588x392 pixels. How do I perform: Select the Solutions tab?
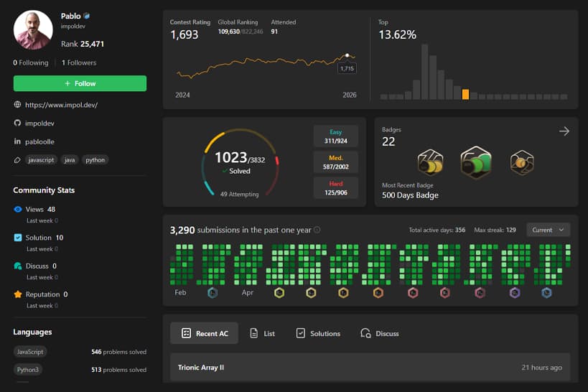(x=318, y=333)
